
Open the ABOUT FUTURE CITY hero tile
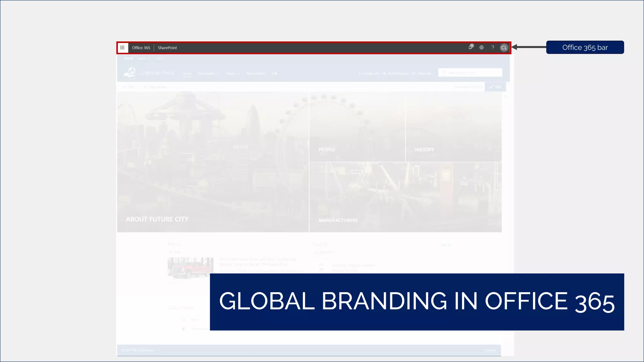213,162
